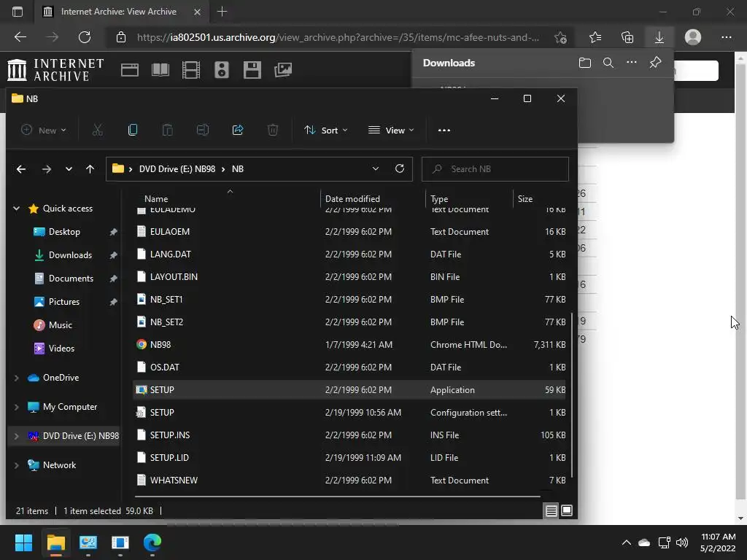Click the Rename icon in Explorer toolbar
Screen dimensions: 747x560
[203, 130]
